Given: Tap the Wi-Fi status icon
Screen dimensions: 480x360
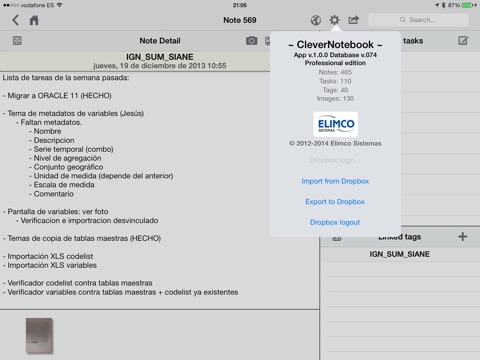Looking at the screenshot, I should tap(59, 5).
